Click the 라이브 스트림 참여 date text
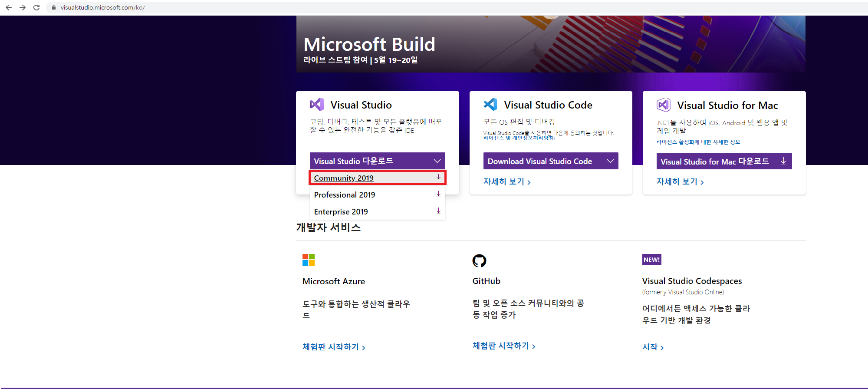The height and width of the screenshot is (389, 868). click(361, 60)
